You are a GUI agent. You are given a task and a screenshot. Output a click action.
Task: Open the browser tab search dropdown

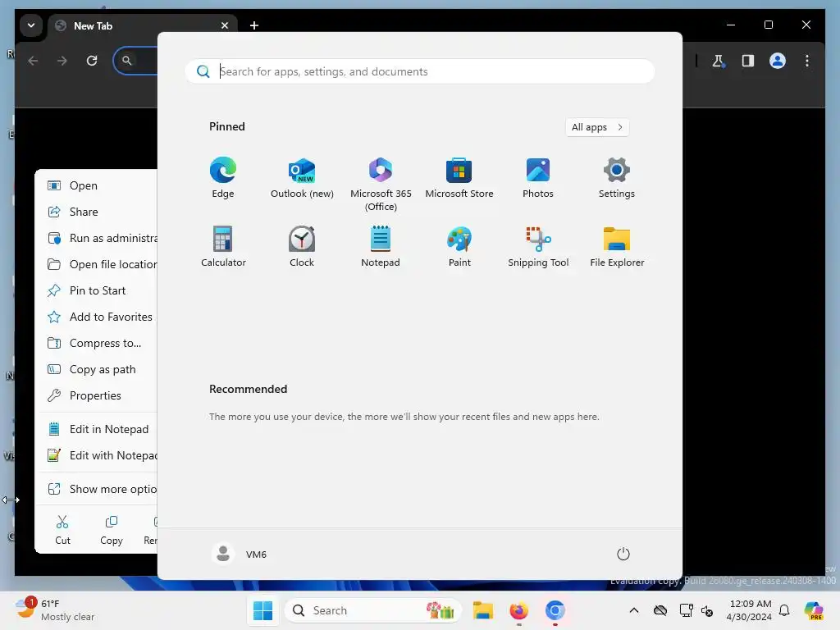click(31, 25)
